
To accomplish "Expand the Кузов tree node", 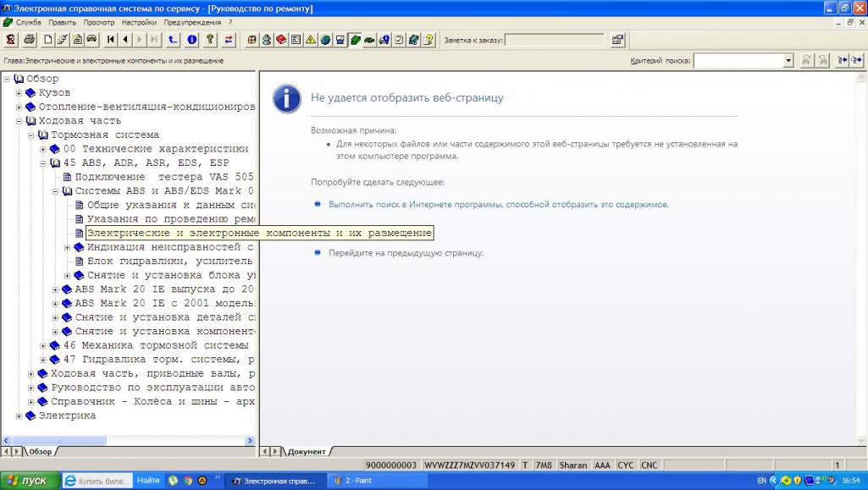I will (19, 93).
